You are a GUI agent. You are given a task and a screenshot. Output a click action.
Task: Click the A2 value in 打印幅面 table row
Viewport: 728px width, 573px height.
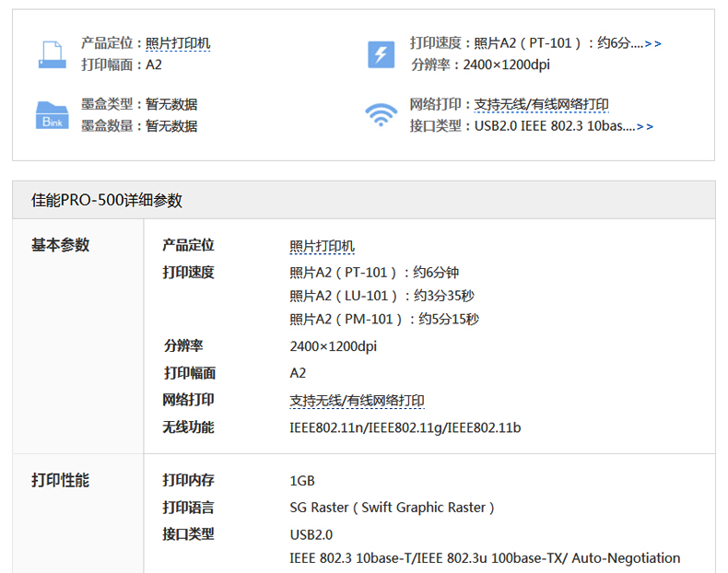(x=298, y=373)
